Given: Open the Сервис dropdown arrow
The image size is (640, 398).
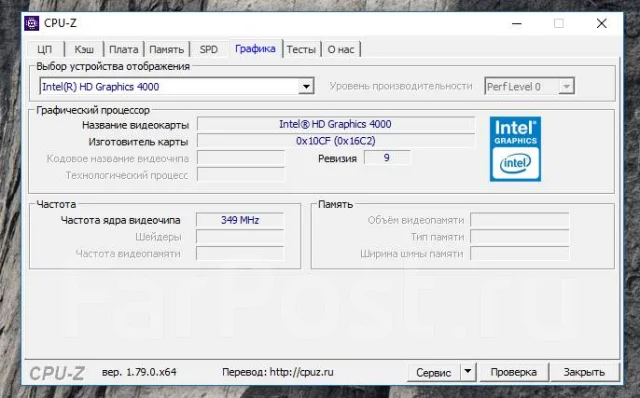Looking at the screenshot, I should (x=468, y=371).
